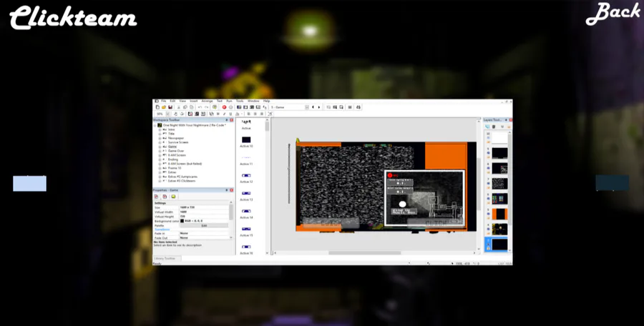Click the left gallery arrow button
Viewport: 644px width, 326px height.
coord(29,184)
